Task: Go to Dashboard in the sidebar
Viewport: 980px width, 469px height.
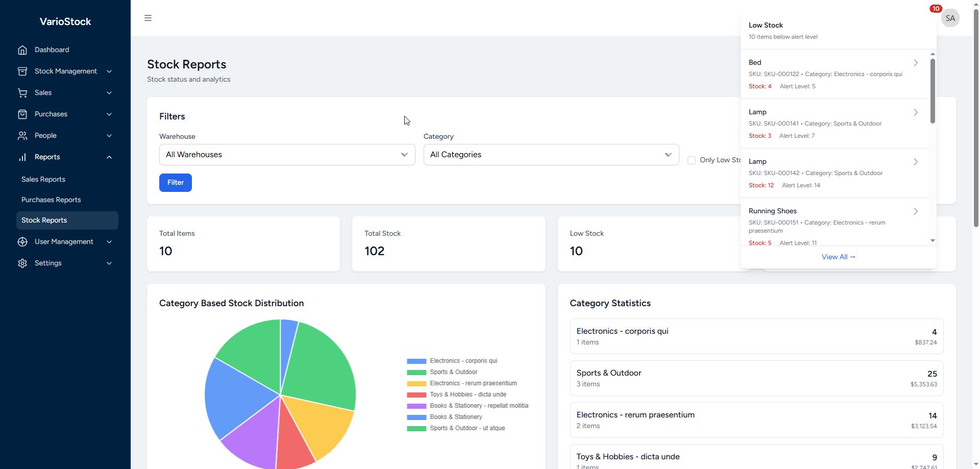Action: 65,50
